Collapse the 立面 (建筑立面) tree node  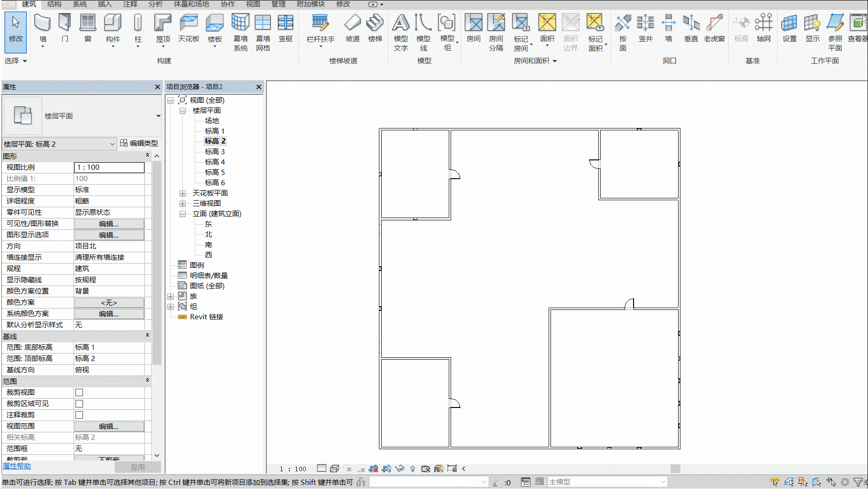[x=183, y=214]
